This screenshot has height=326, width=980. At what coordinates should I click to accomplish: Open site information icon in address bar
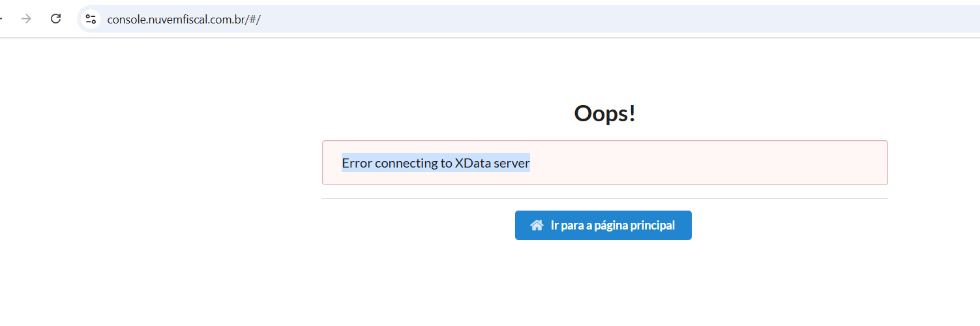pyautogui.click(x=91, y=19)
